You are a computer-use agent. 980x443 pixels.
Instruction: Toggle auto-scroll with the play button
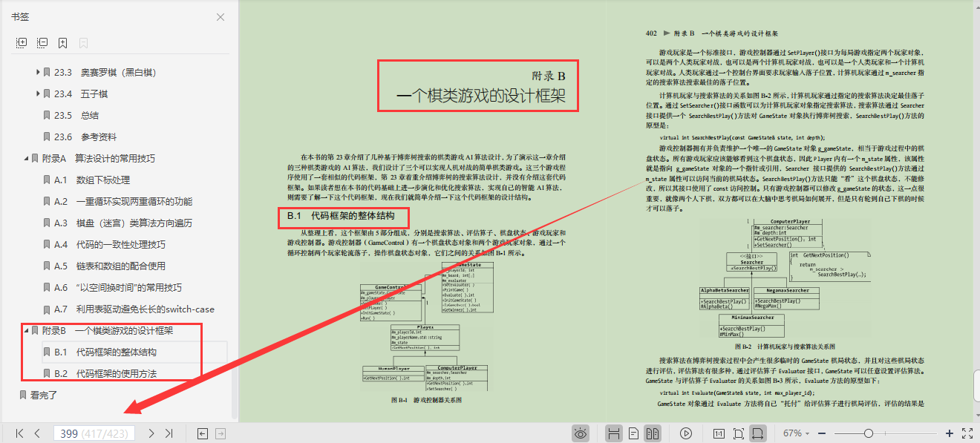685,432
